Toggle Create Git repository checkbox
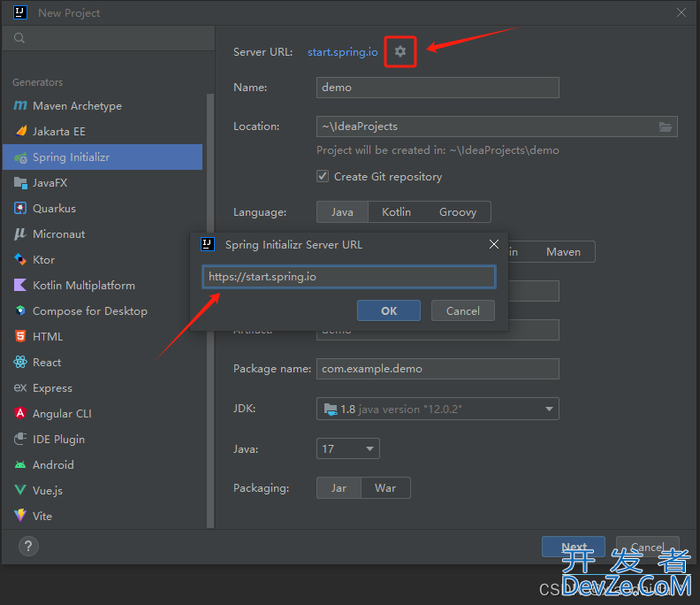The width and height of the screenshot is (700, 605). (323, 176)
